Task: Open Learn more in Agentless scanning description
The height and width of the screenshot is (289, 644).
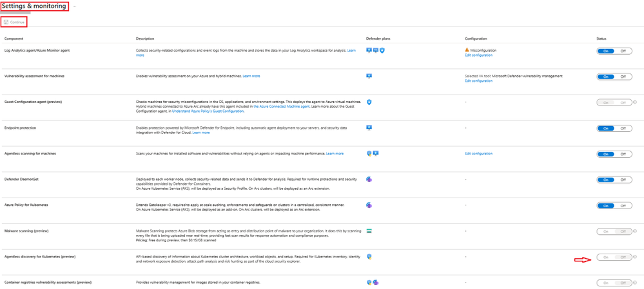Action: tap(335, 154)
